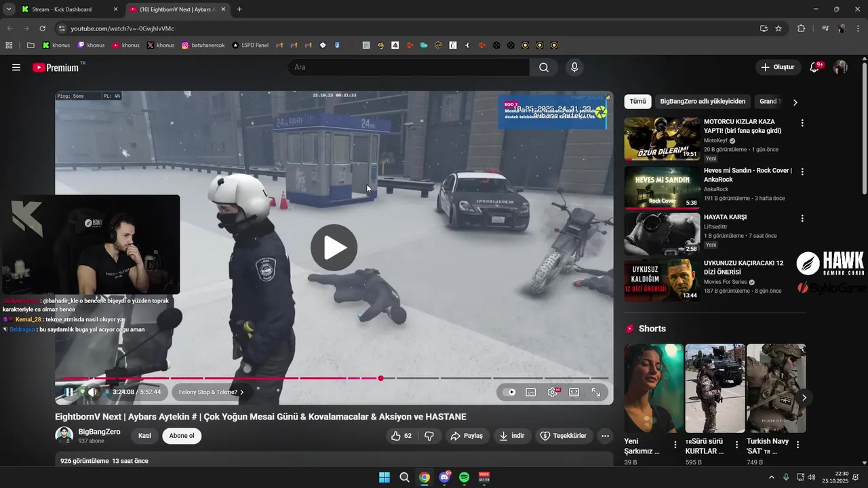Dislike the video
Image resolution: width=868 pixels, height=488 pixels.
pos(429,436)
